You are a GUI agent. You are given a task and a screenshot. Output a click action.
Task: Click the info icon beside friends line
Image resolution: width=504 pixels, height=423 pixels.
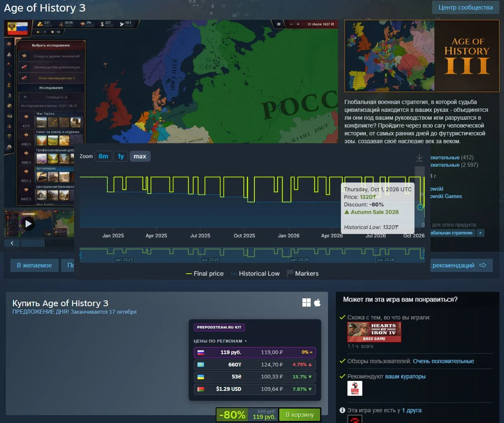coord(342,410)
